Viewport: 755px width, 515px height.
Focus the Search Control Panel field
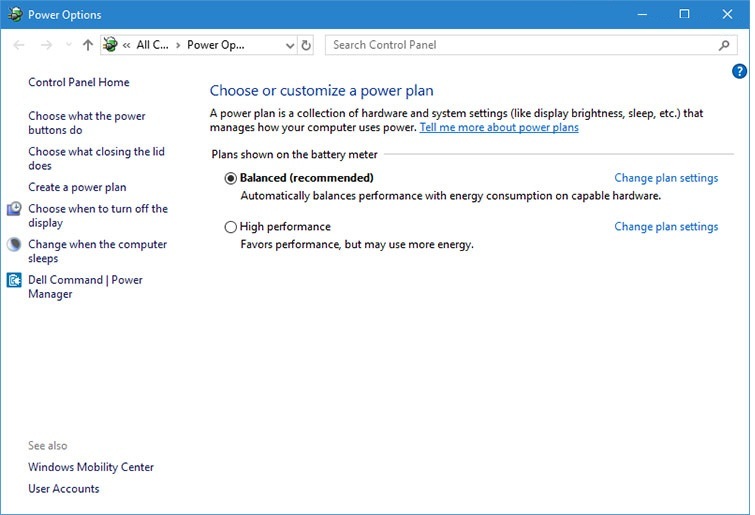(520, 45)
